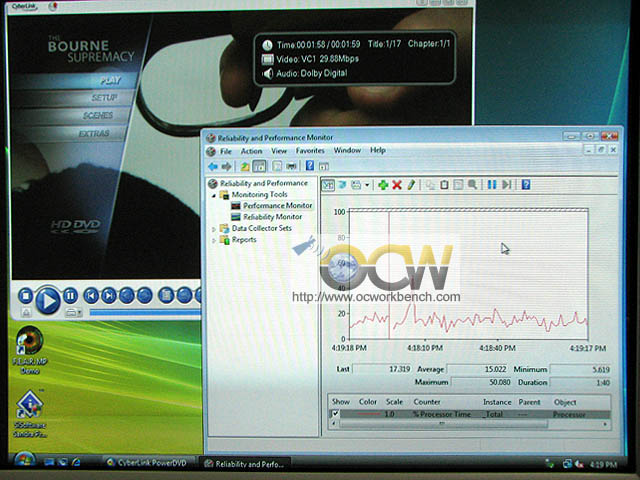Click the Up one level folder icon

(245, 166)
